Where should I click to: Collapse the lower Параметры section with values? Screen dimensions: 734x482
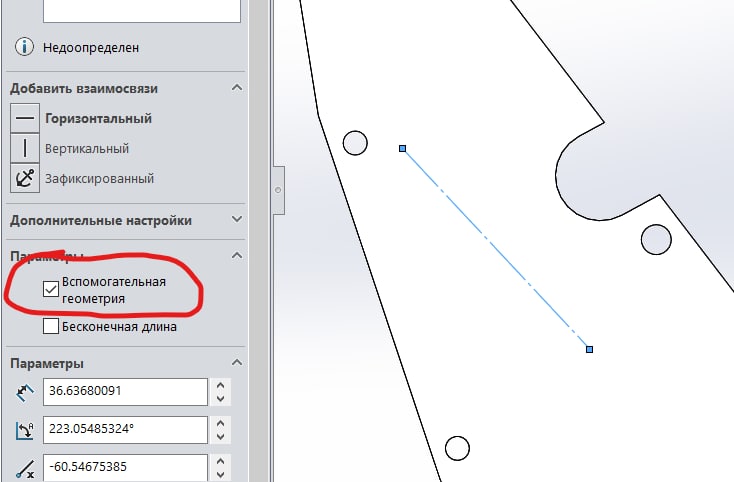coord(237,363)
